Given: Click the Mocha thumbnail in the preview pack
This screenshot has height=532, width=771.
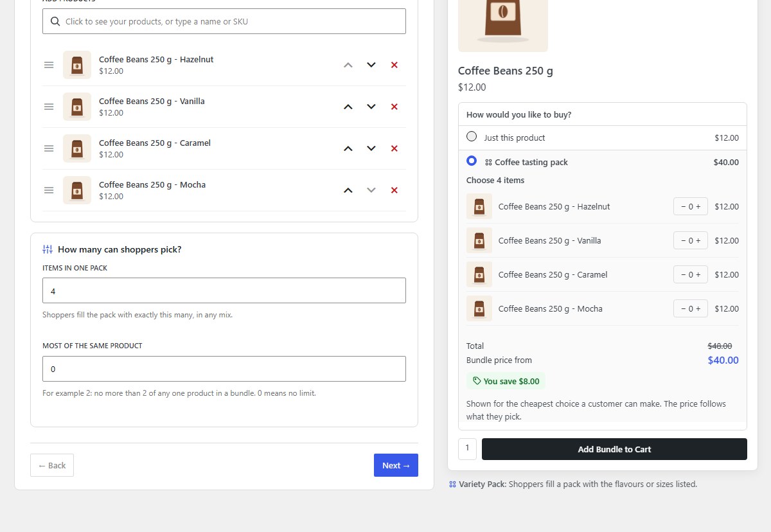Looking at the screenshot, I should click(x=479, y=308).
